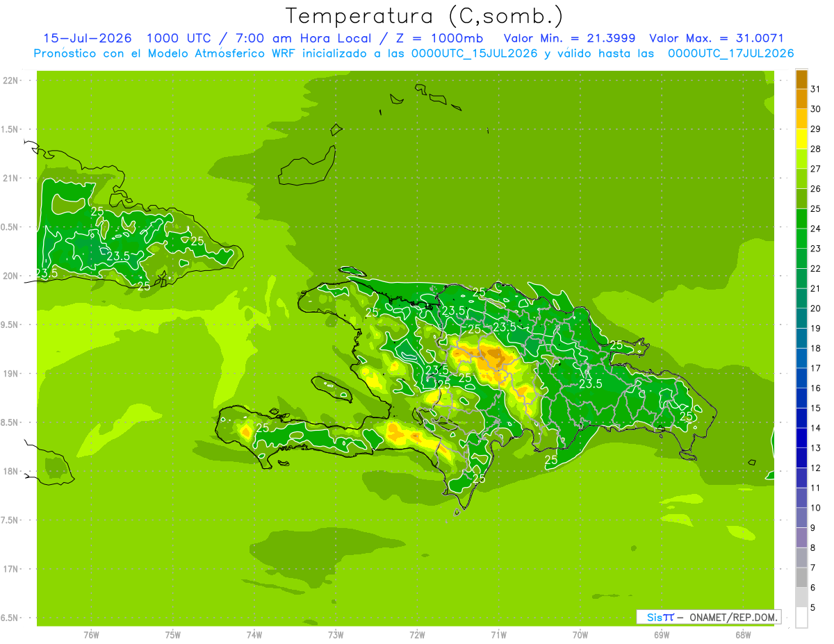Click forecast end time "0000UTC_17JUL2026"

tap(730, 53)
